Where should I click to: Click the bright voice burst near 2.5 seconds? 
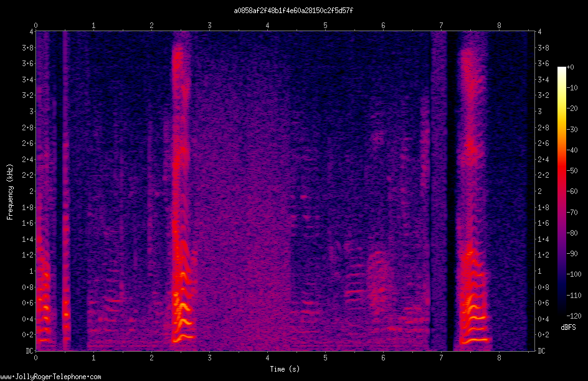point(183,191)
